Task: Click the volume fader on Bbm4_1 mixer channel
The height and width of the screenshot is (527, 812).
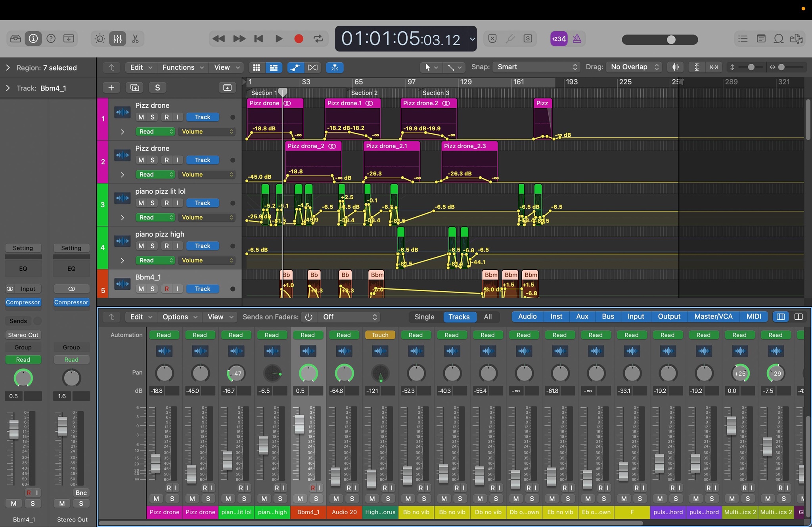Action: pos(300,424)
